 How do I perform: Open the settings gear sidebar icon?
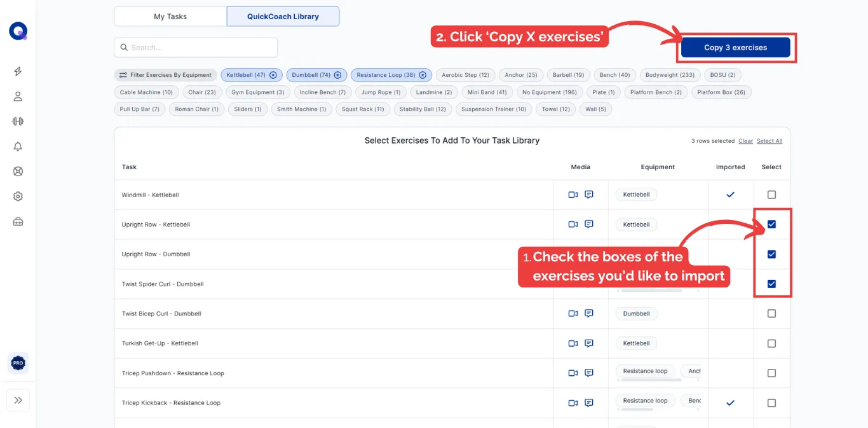[x=18, y=197]
